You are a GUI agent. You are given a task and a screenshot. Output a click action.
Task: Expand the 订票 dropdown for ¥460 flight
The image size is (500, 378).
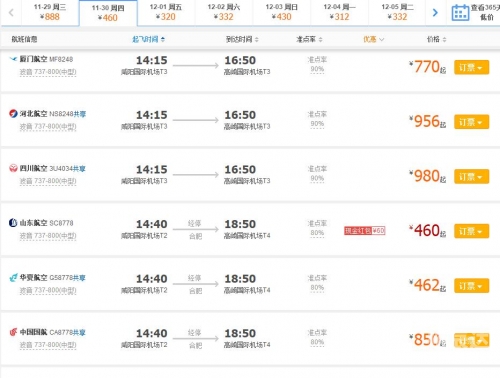click(472, 231)
